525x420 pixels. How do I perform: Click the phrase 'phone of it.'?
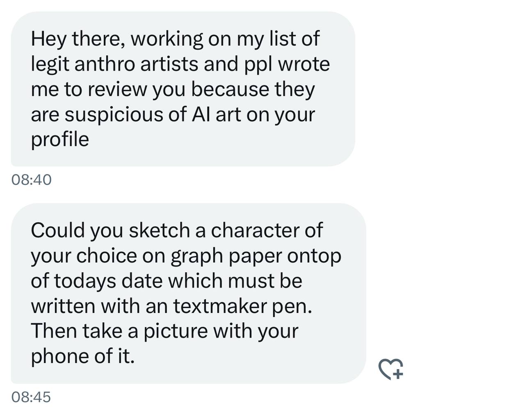[83, 356]
